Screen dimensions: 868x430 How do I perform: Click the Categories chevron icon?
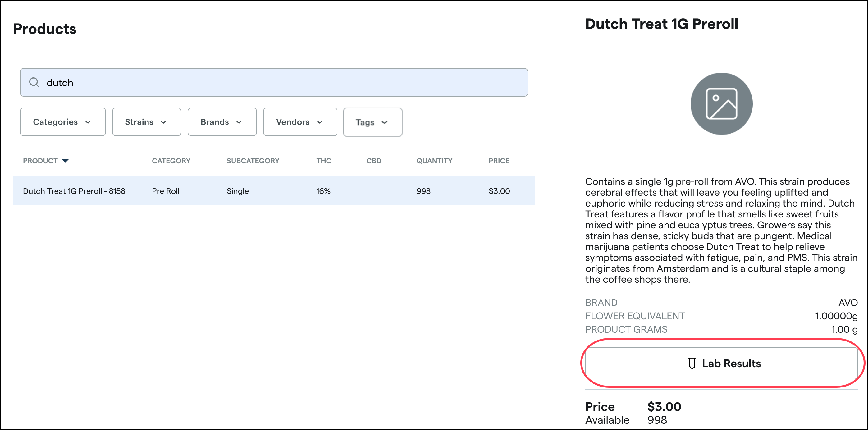(x=88, y=122)
